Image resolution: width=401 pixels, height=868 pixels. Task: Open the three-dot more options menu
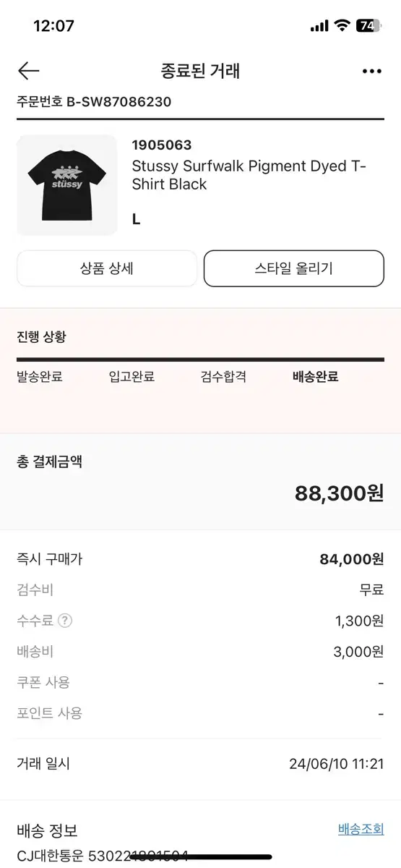pos(371,71)
